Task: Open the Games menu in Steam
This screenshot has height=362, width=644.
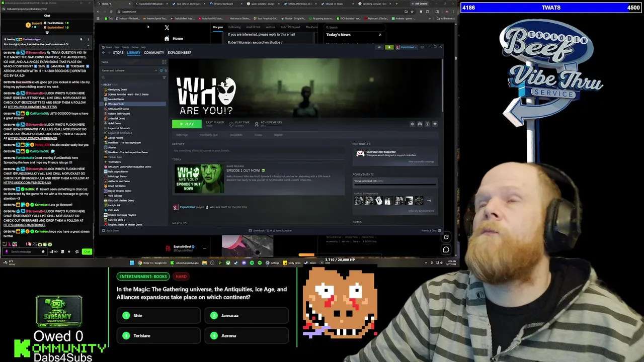Action: point(135,47)
